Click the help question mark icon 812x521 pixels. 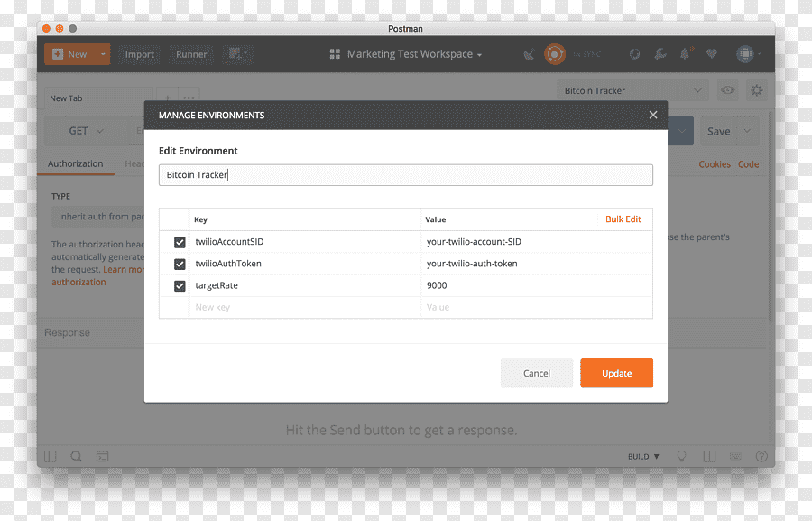tap(761, 456)
